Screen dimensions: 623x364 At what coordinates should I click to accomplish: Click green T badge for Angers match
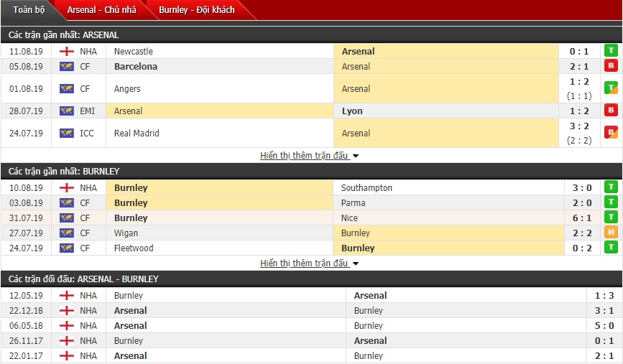click(611, 88)
